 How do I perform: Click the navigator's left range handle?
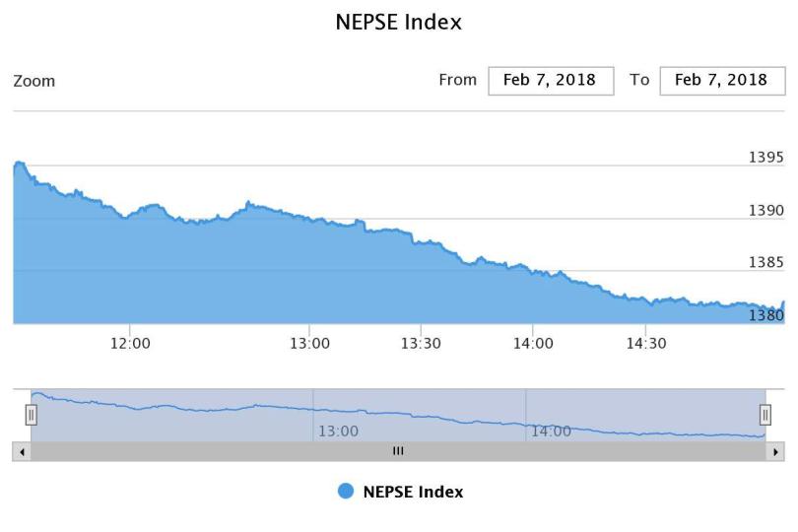[x=31, y=415]
